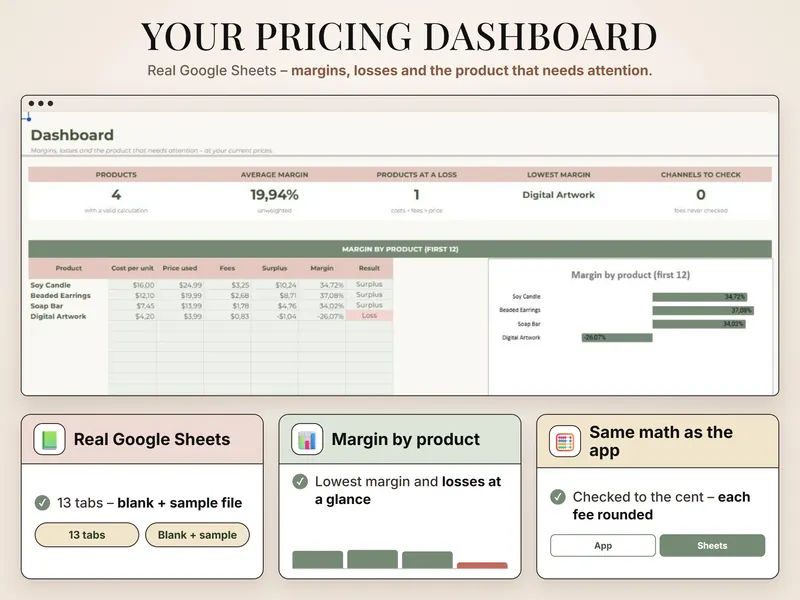Click checkmark beside Checked to the cent
The image size is (800, 600).
pos(558,497)
